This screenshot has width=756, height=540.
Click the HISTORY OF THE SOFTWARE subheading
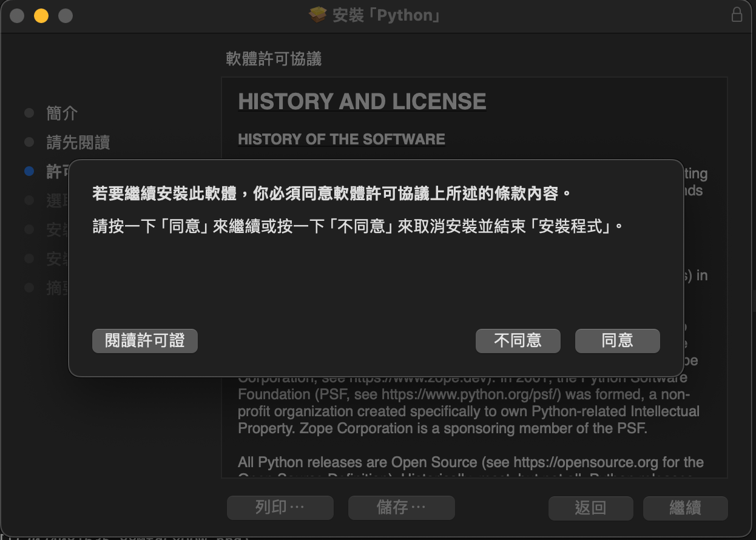coord(342,140)
